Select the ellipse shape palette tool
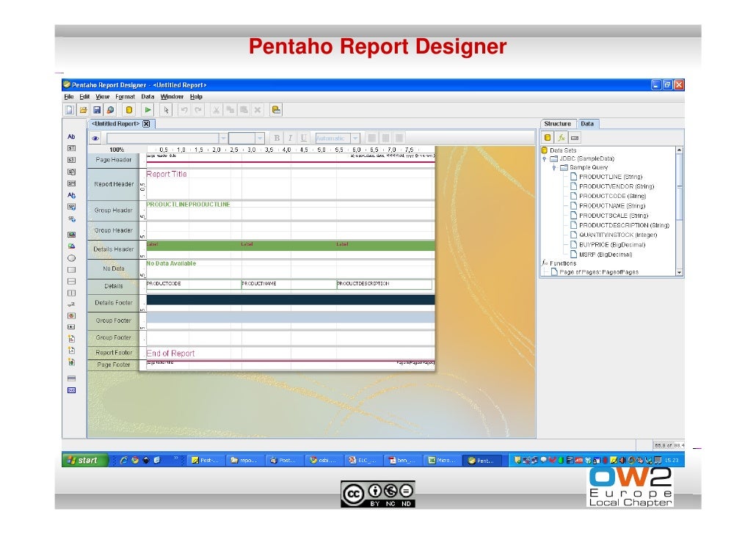 (x=71, y=258)
